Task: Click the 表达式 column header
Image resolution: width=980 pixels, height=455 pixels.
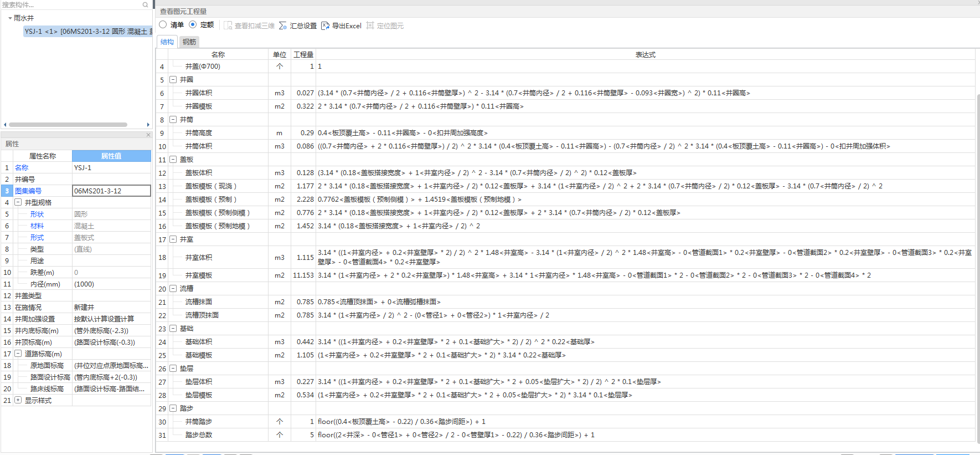Action: coord(645,54)
